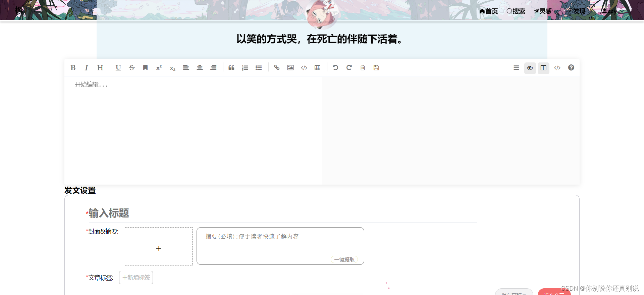Viewport: 644px width, 295px height.
Task: Toggle bold formatting
Action: (73, 68)
